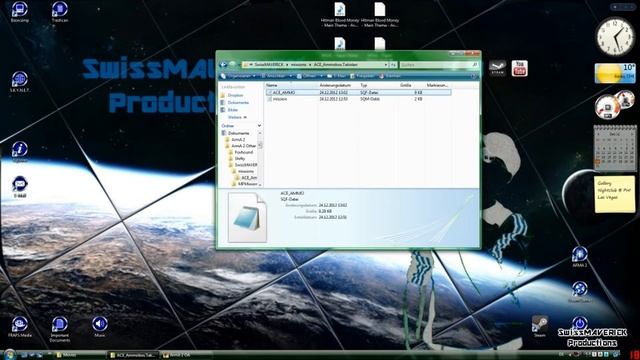
Task: Go forward in the Explorer window
Action: point(232,64)
